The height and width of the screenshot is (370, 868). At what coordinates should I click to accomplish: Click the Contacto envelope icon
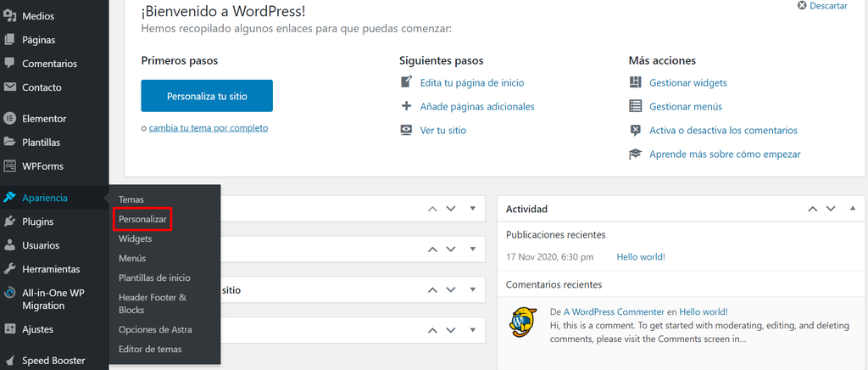click(x=9, y=87)
